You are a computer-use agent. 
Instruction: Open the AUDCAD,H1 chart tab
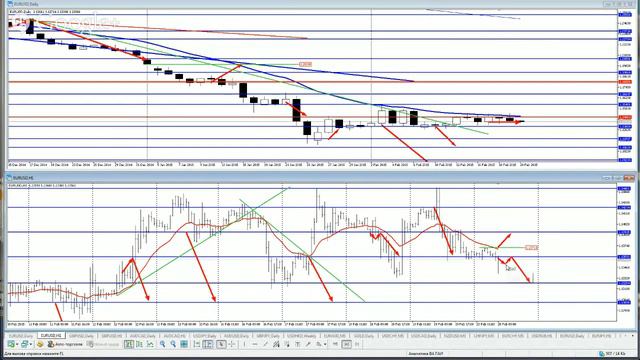tap(175, 336)
